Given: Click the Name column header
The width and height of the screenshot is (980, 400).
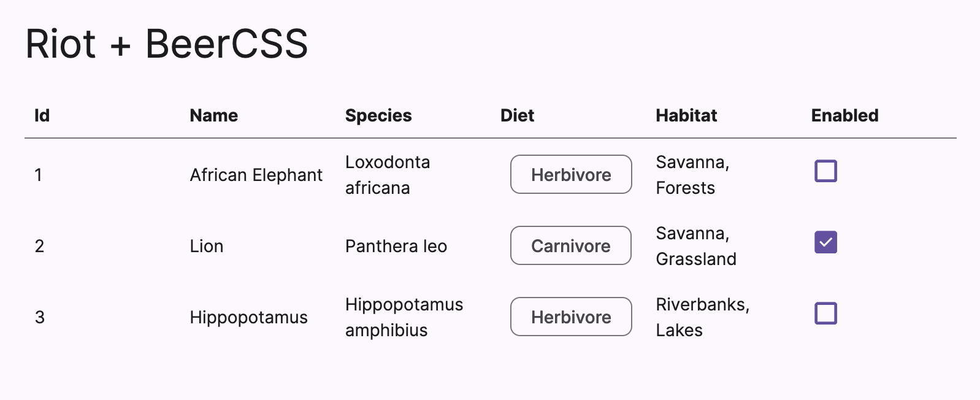Looking at the screenshot, I should pos(213,115).
